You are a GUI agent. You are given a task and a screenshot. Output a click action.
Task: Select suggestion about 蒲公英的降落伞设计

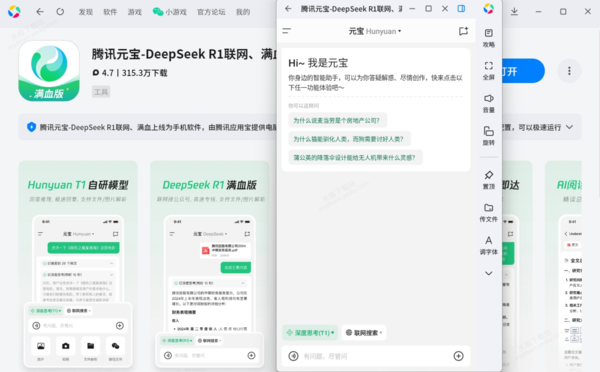(355, 157)
